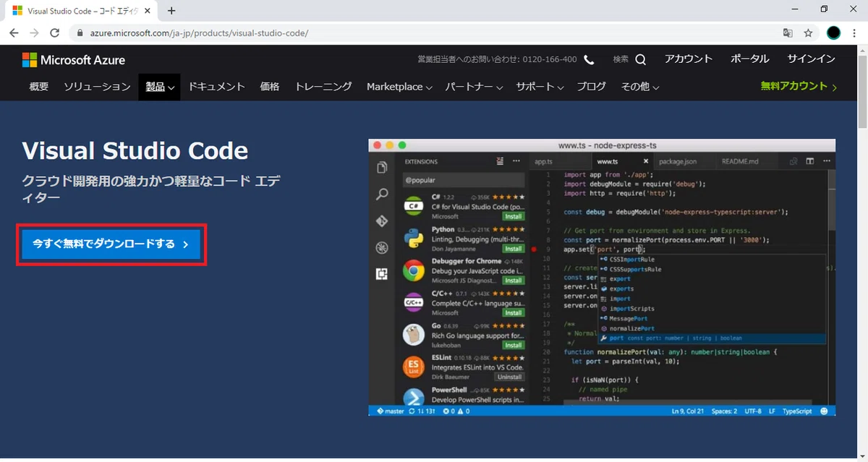Click the 無料アカウント link
This screenshot has height=462, width=868.
(x=799, y=86)
